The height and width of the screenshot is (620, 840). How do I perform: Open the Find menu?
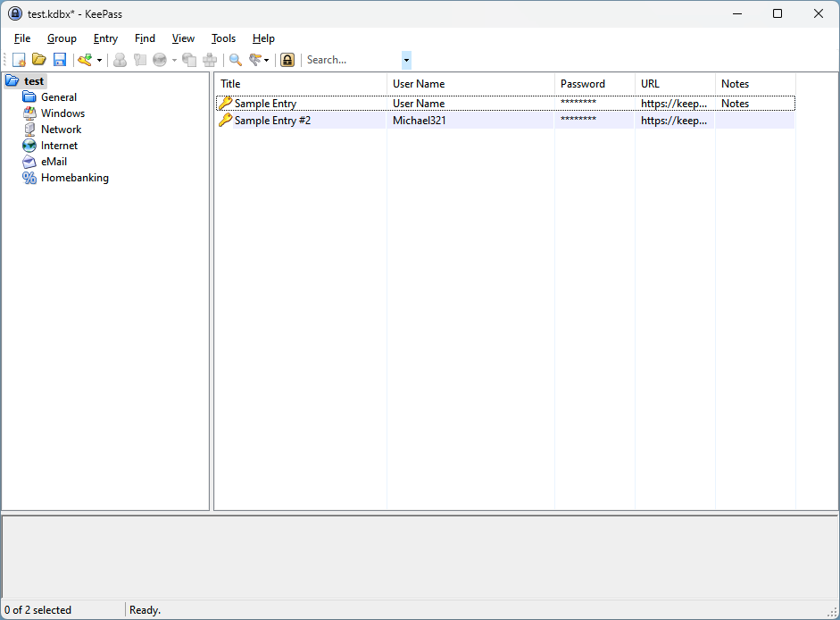tap(145, 38)
